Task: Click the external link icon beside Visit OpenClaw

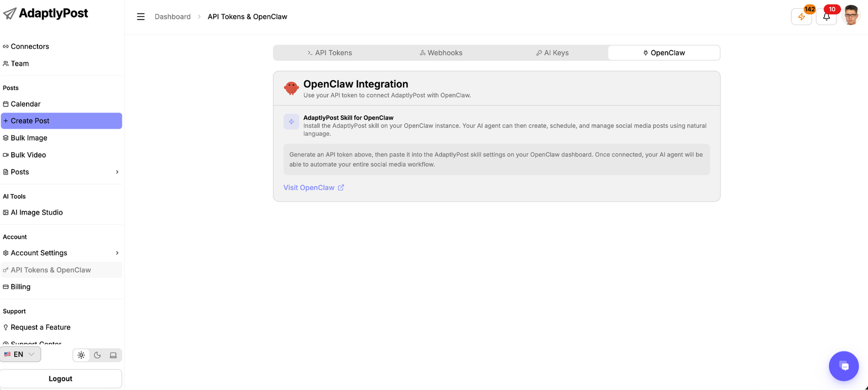Action: pyautogui.click(x=341, y=187)
